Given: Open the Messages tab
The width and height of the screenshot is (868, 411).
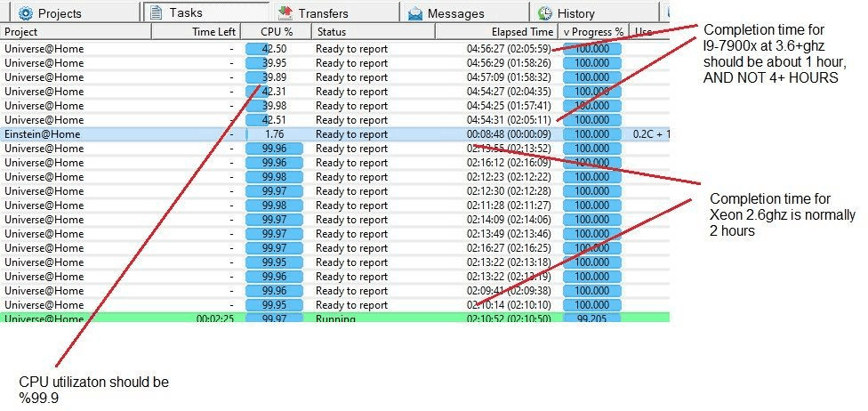Looking at the screenshot, I should click(465, 12).
